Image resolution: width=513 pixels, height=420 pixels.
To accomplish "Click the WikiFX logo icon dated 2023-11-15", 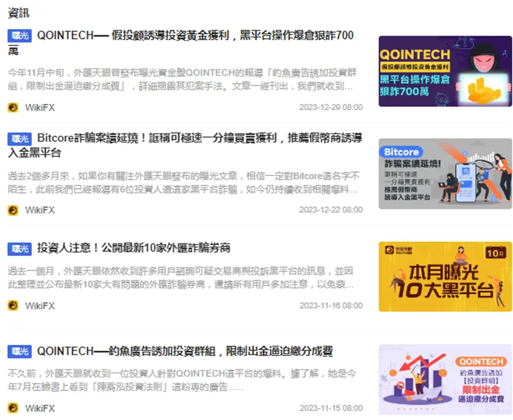I will (13, 408).
